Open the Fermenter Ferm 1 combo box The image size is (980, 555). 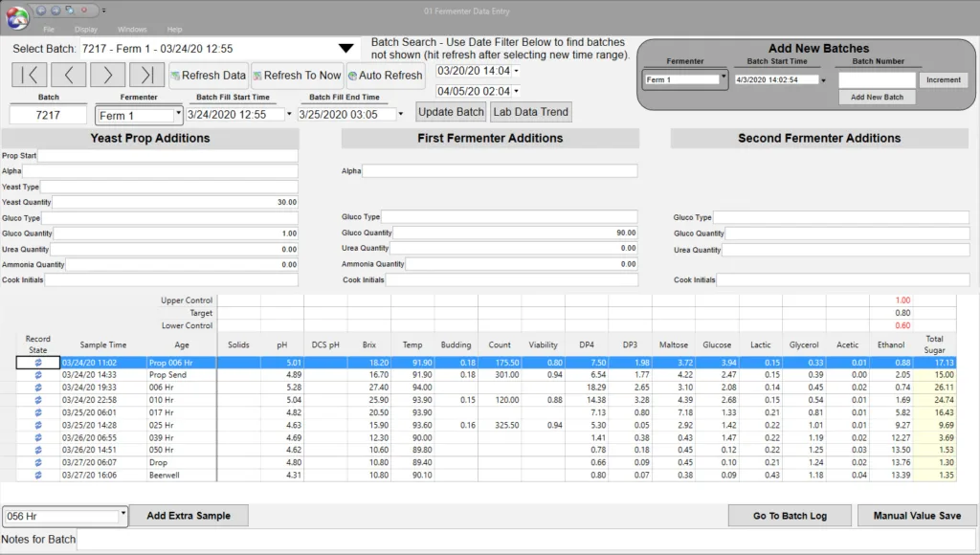click(x=139, y=116)
